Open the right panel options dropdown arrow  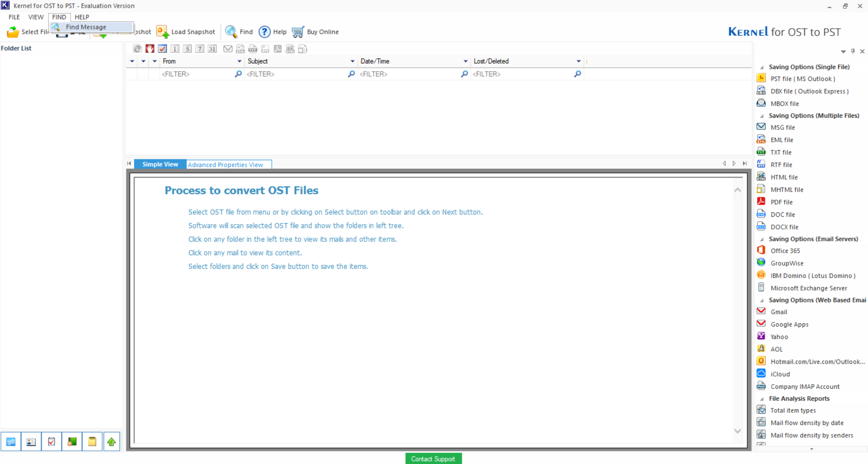(843, 52)
